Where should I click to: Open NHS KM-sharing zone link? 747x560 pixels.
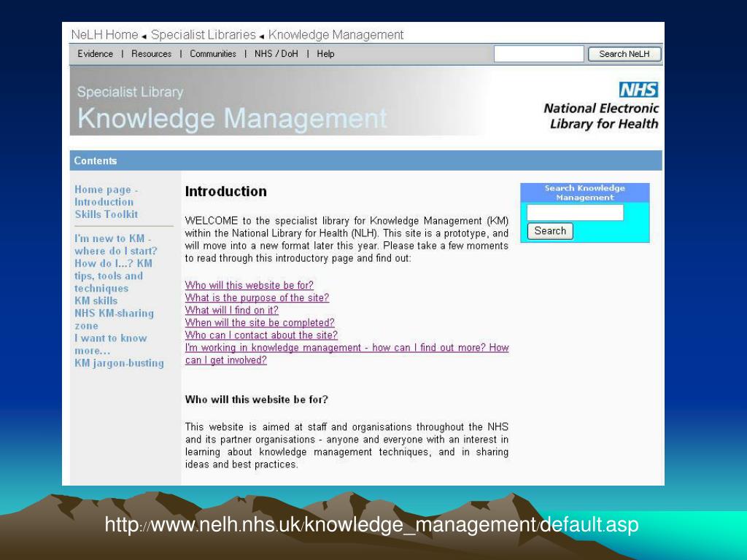114,319
